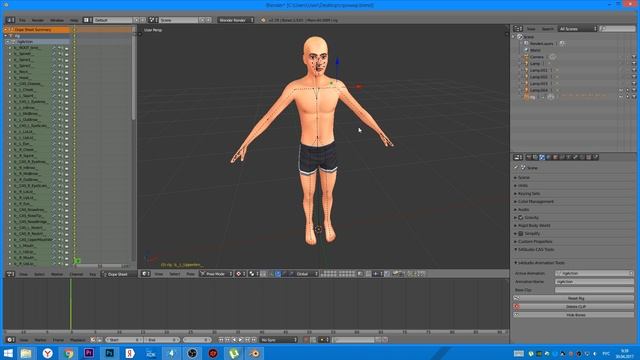Image resolution: width=640 pixels, height=360 pixels.
Task: Open the All Scenes outliner display dropdown
Action: pos(578,29)
